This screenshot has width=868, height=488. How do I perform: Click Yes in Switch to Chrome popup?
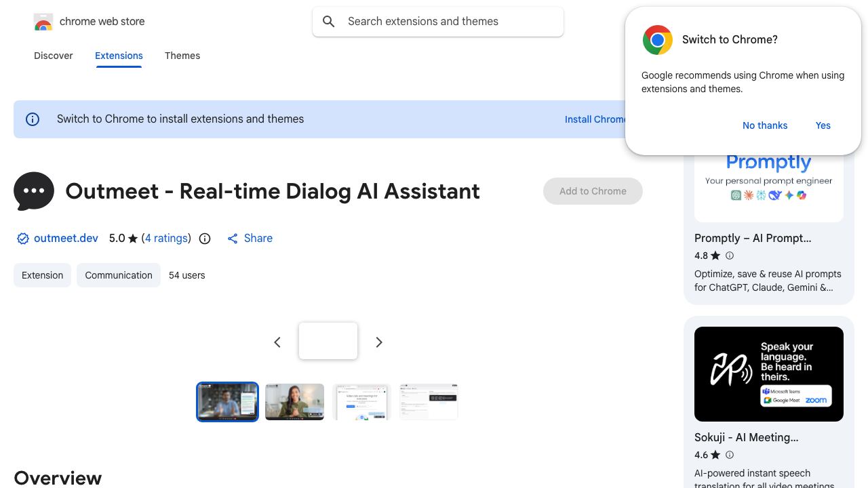pos(823,125)
